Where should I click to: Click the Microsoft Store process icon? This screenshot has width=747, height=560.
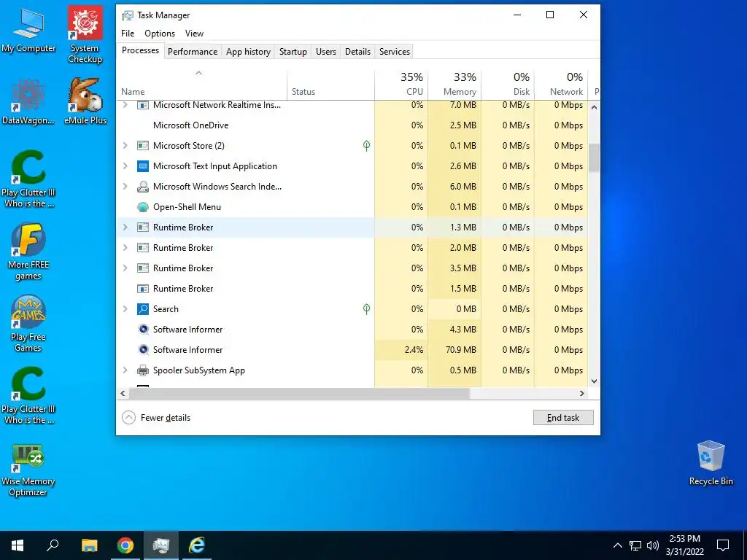coord(143,146)
